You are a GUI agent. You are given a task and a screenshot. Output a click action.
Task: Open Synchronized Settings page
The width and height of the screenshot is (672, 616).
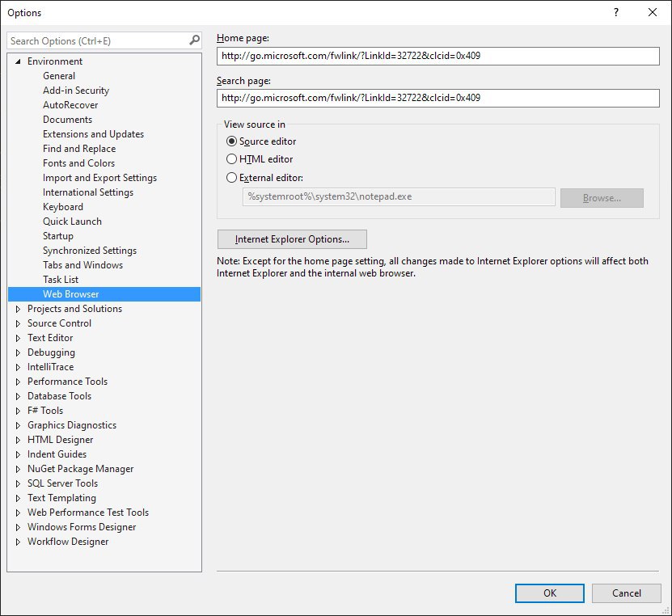pos(90,251)
